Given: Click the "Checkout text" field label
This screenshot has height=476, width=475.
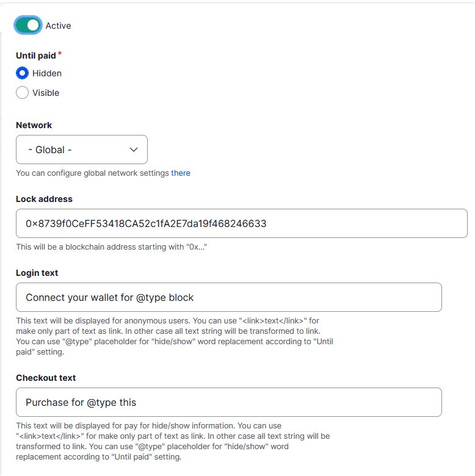Looking at the screenshot, I should (x=46, y=378).
